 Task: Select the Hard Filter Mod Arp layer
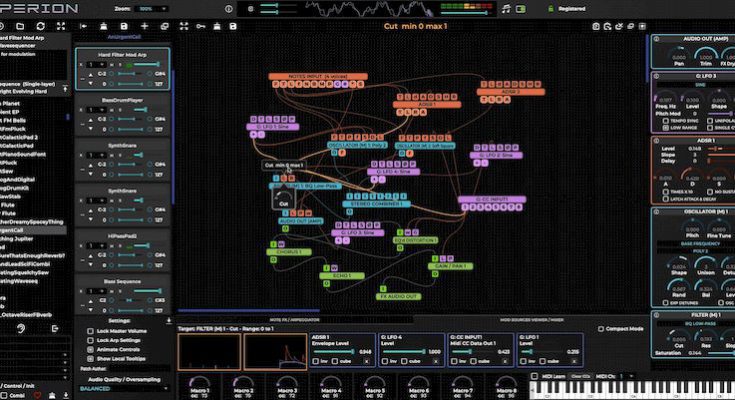123,55
